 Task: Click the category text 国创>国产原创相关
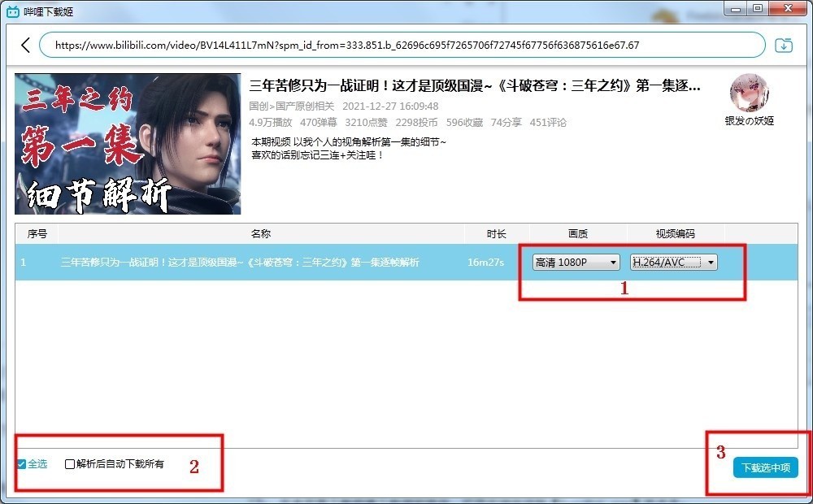click(x=291, y=106)
